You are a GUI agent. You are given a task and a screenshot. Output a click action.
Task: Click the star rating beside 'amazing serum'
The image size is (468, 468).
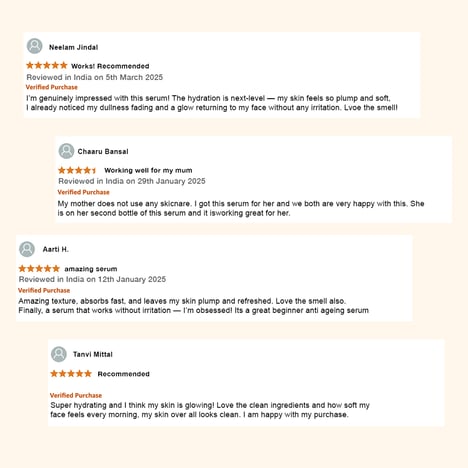click(x=39, y=268)
